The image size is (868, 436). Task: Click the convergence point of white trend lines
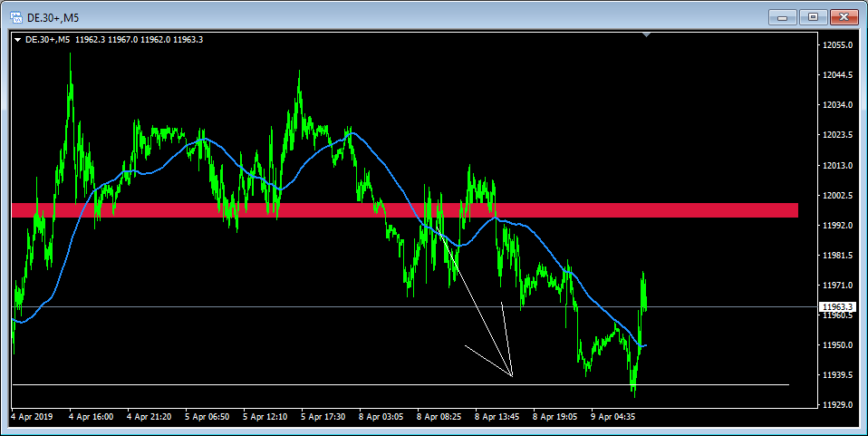tap(513, 375)
